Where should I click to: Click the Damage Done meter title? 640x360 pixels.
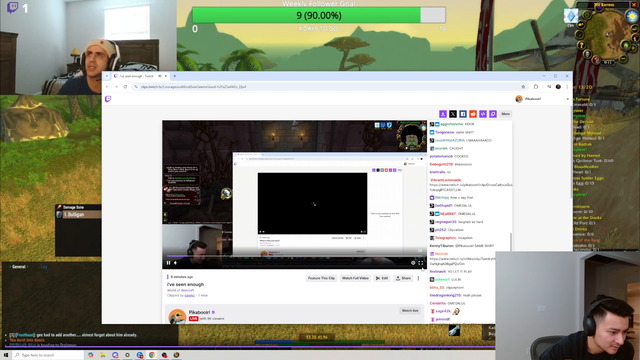tap(73, 207)
